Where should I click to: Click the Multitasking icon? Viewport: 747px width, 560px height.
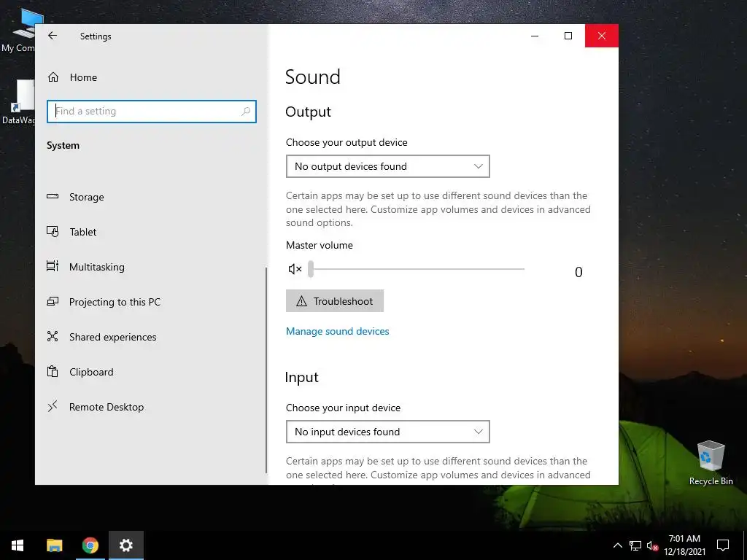point(53,266)
